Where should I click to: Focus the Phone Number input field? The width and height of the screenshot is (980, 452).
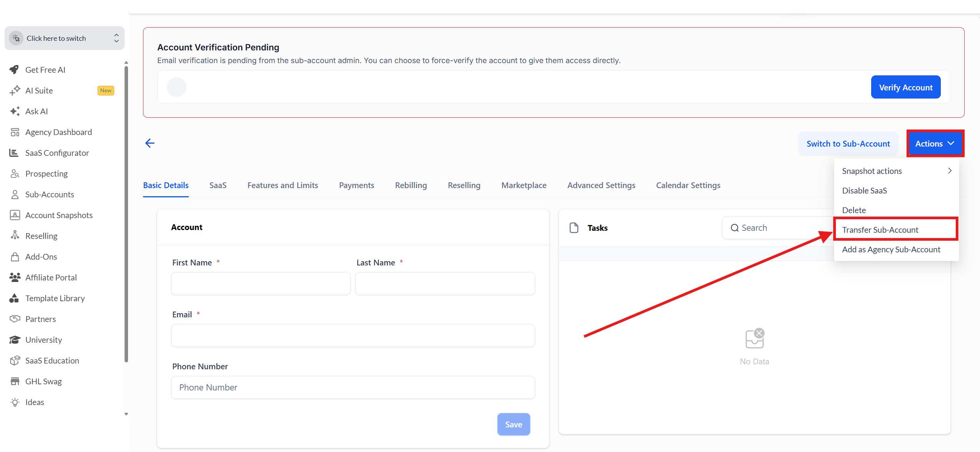point(353,387)
